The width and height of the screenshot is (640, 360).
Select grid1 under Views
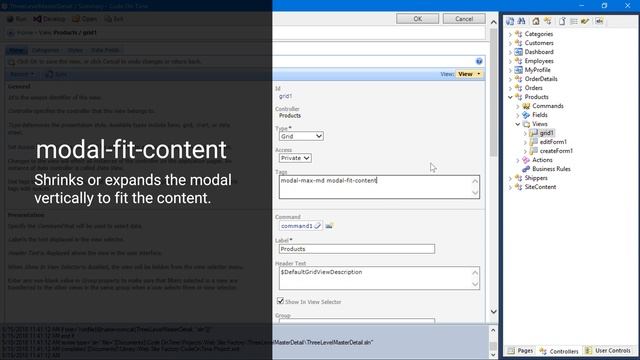[x=546, y=133]
